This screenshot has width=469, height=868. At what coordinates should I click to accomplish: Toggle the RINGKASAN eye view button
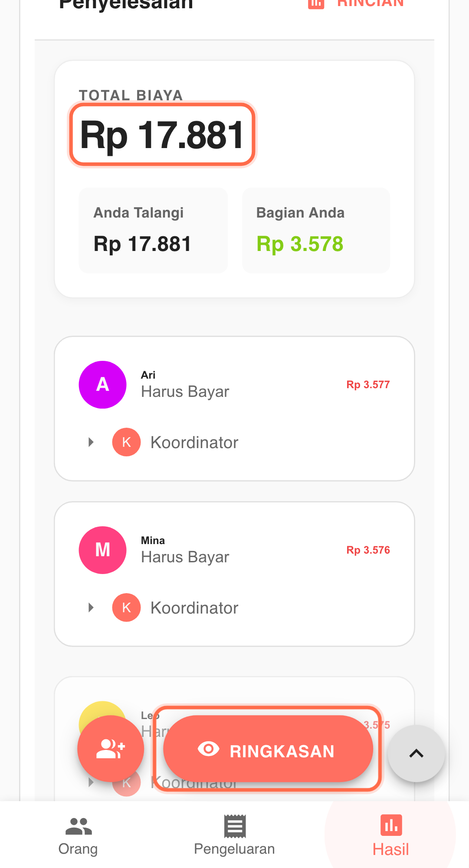[268, 749]
